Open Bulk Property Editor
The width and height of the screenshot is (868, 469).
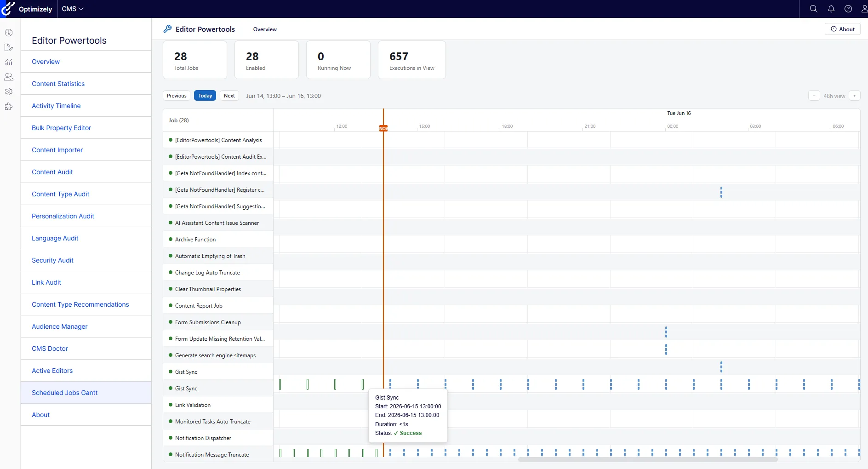click(x=86, y=128)
